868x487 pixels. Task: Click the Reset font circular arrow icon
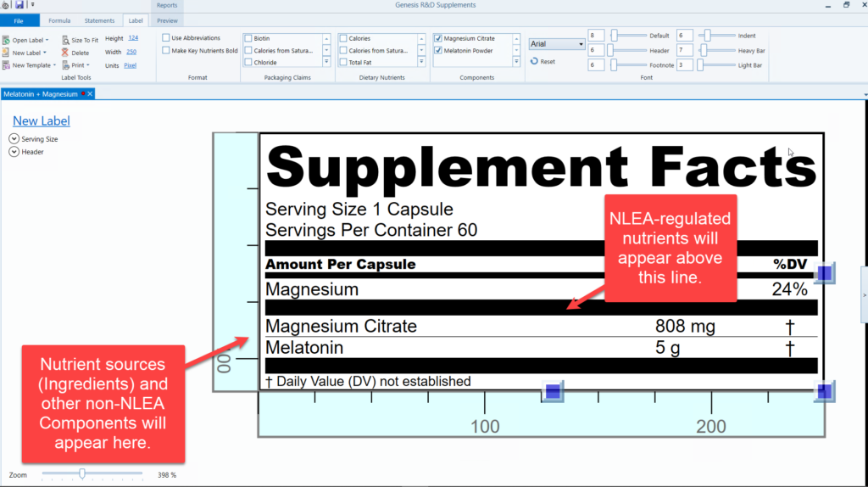pyautogui.click(x=534, y=61)
